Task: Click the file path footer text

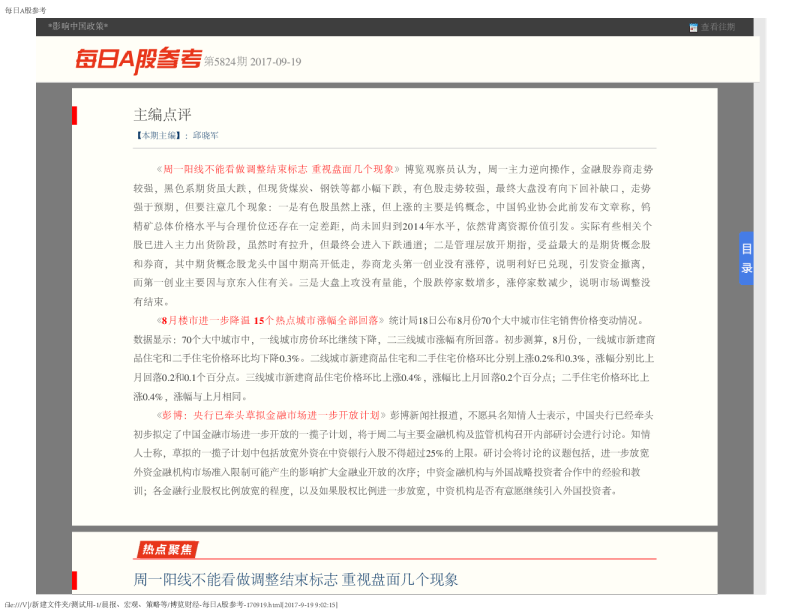Action: coord(171,604)
